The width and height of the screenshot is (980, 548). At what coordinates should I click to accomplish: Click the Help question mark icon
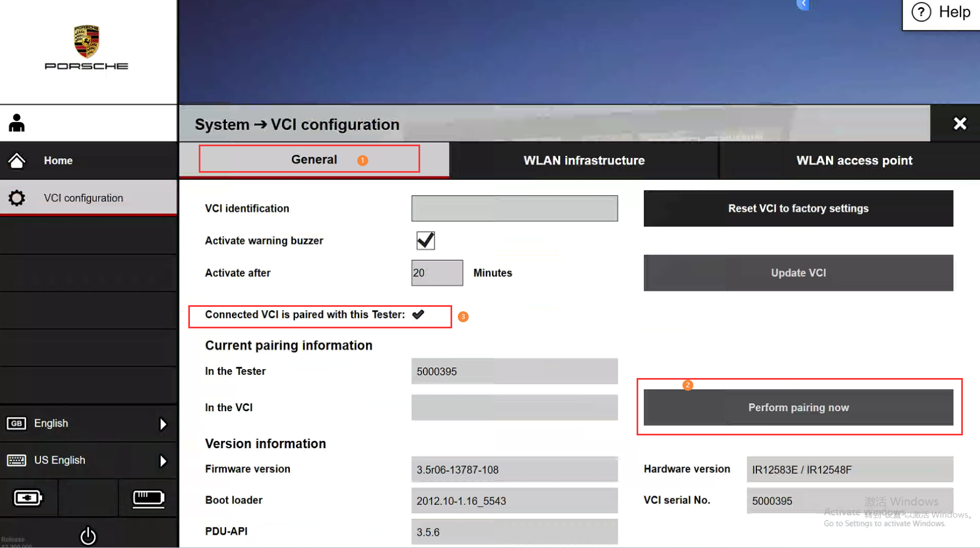[x=921, y=12]
